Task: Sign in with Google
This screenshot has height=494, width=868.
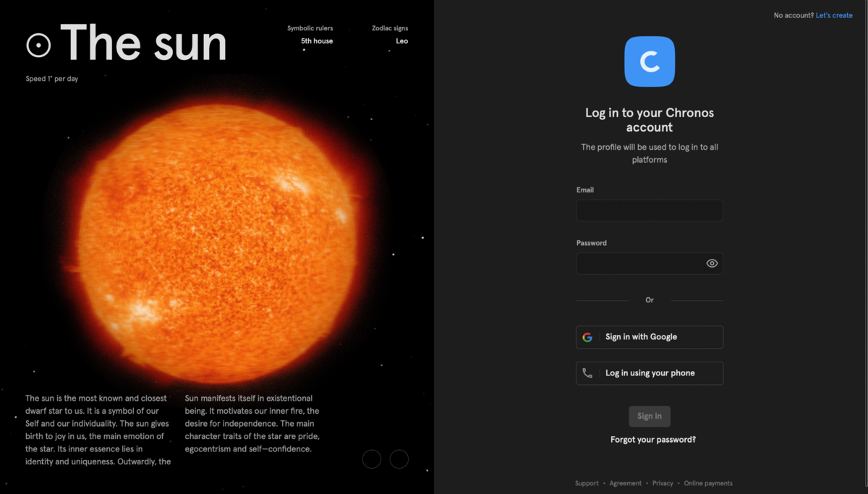Action: click(x=650, y=337)
